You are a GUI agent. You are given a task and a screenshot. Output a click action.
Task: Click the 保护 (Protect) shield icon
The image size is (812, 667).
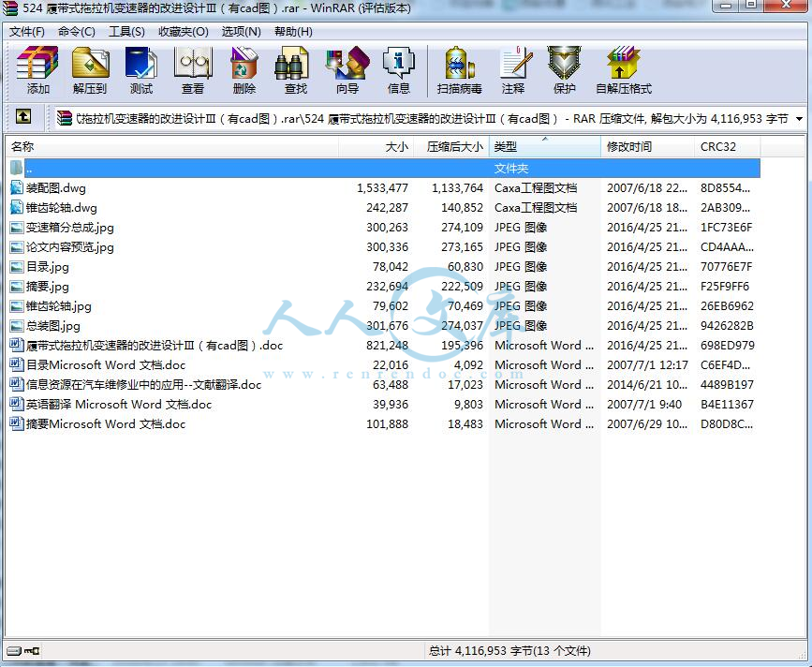(x=564, y=70)
